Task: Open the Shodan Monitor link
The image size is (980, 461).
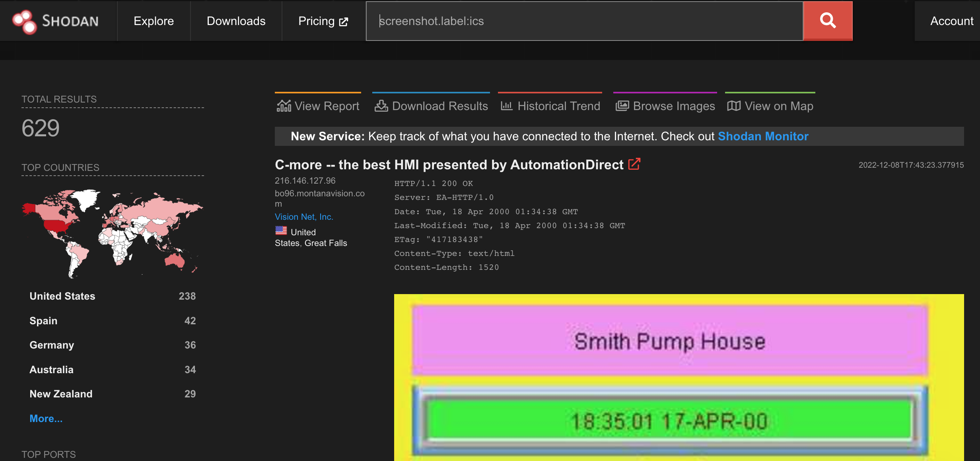Action: click(763, 136)
